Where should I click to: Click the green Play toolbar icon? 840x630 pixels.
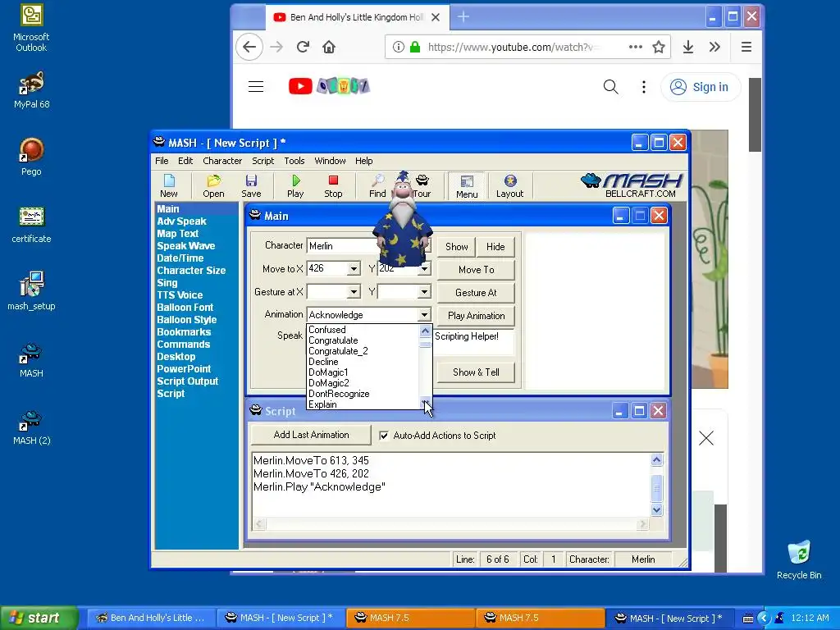point(295,185)
